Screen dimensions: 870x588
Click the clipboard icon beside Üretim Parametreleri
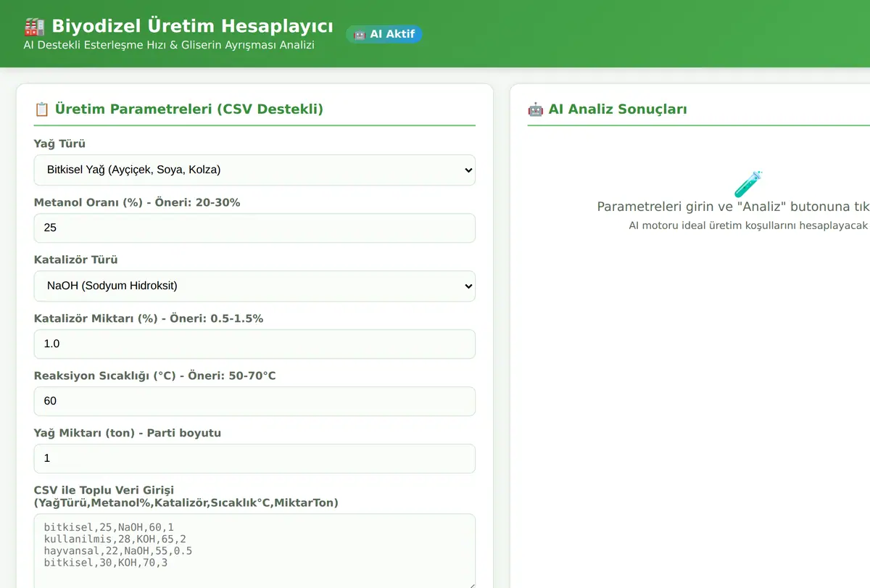pyautogui.click(x=42, y=109)
